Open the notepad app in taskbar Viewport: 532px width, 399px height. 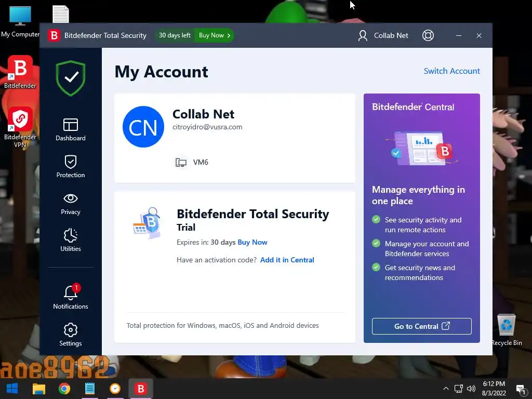[89, 389]
